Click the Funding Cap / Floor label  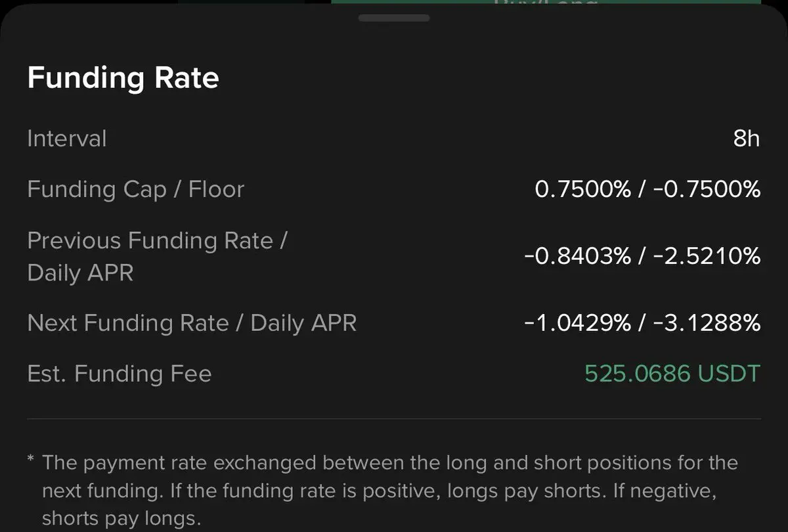[x=135, y=190]
